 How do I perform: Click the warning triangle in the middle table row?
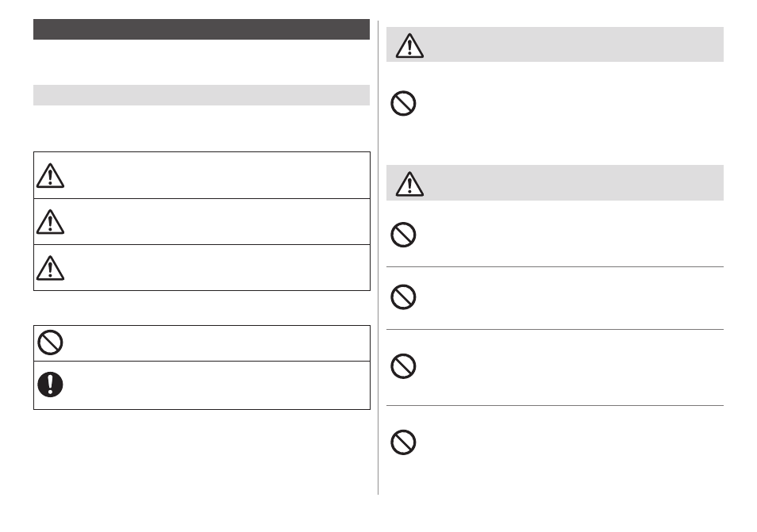click(50, 222)
